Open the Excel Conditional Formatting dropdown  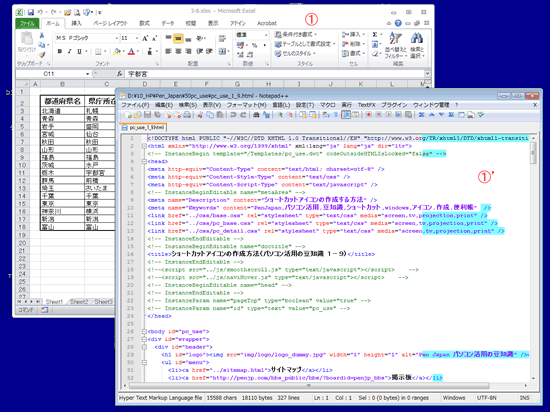tap(296, 34)
